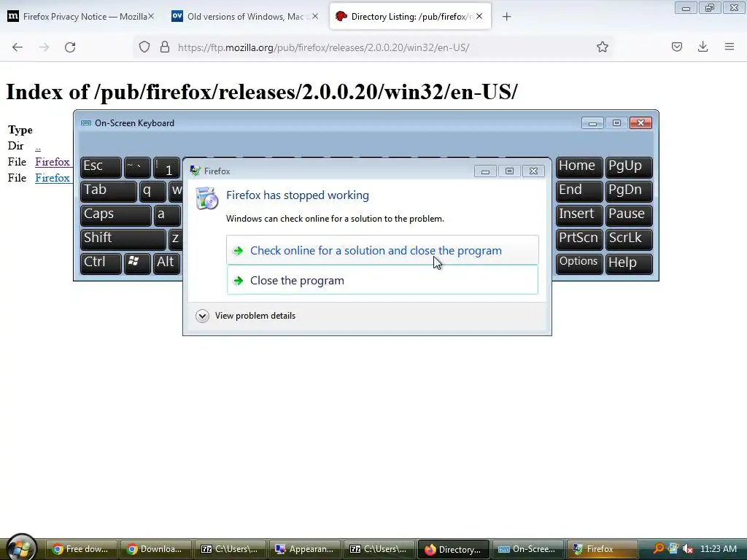Click the Insert key on On-Screen Keyboard
Screen dimensions: 747x560
click(579, 215)
